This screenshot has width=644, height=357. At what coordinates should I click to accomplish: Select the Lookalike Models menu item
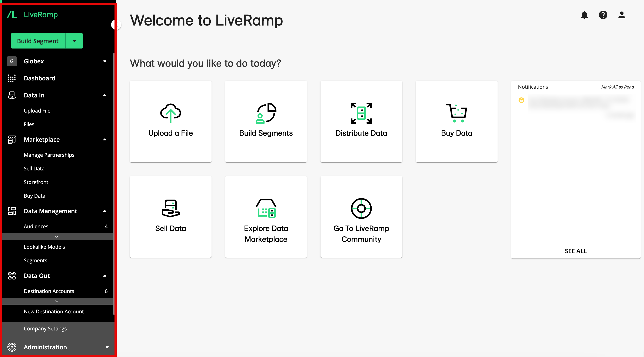click(45, 247)
